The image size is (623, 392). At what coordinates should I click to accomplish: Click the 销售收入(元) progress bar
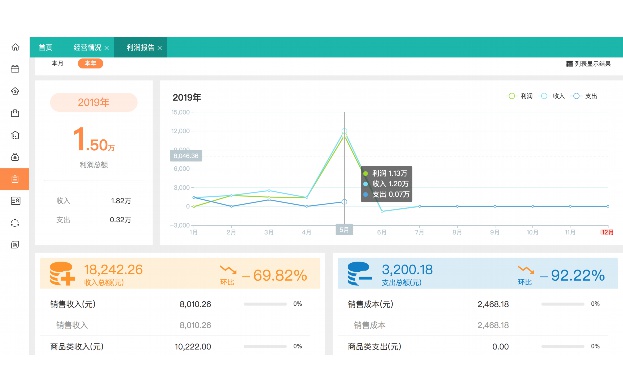pyautogui.click(x=265, y=304)
